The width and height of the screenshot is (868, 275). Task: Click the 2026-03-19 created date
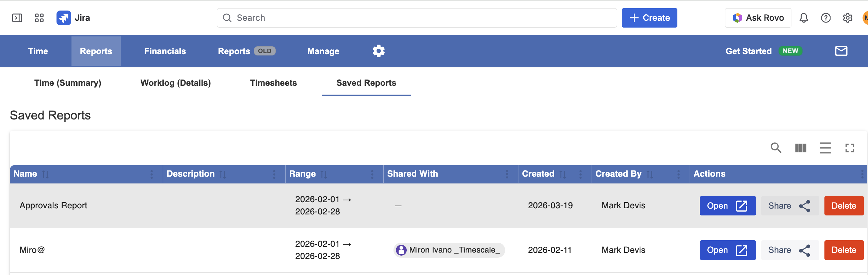550,206
